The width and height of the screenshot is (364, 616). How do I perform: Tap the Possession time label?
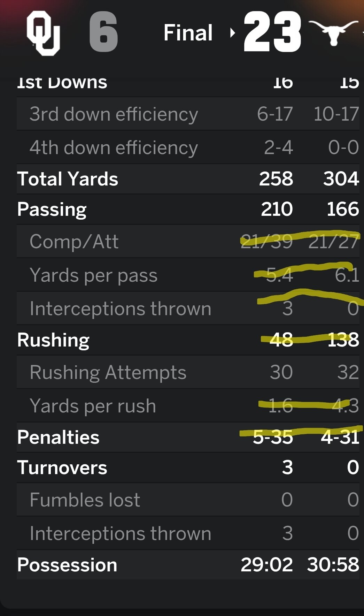(x=67, y=565)
